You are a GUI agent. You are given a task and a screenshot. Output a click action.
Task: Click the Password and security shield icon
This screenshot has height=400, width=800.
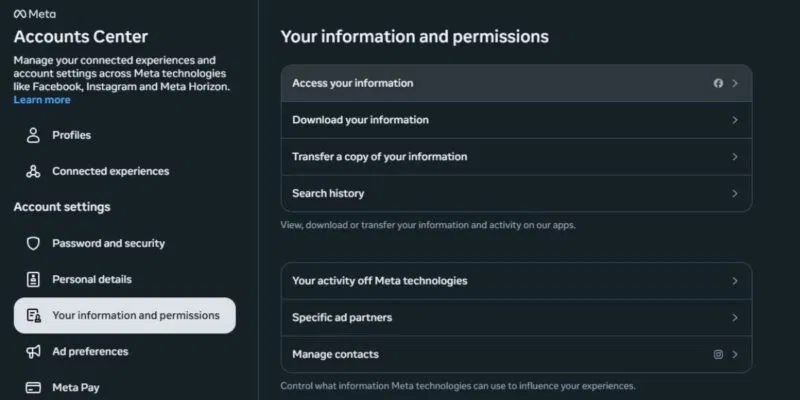(x=33, y=243)
